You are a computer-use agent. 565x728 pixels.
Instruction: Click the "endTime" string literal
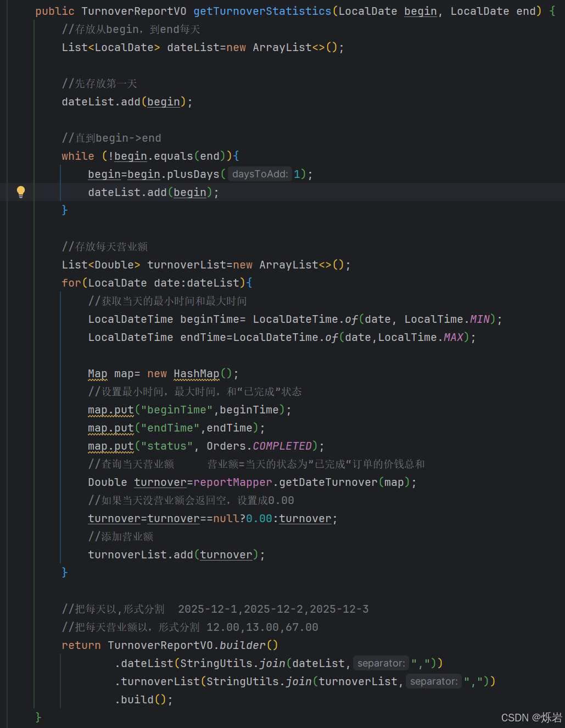point(170,428)
